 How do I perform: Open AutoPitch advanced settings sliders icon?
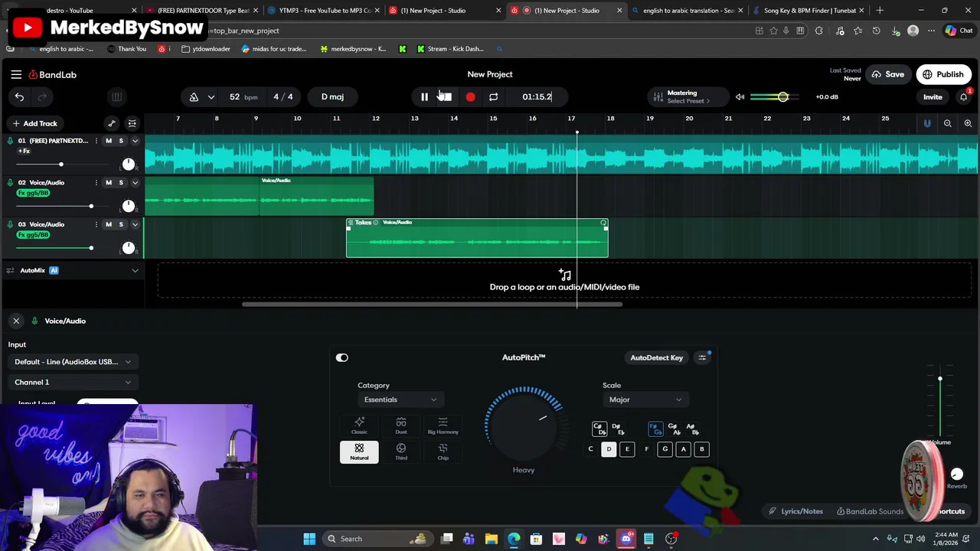[702, 357]
